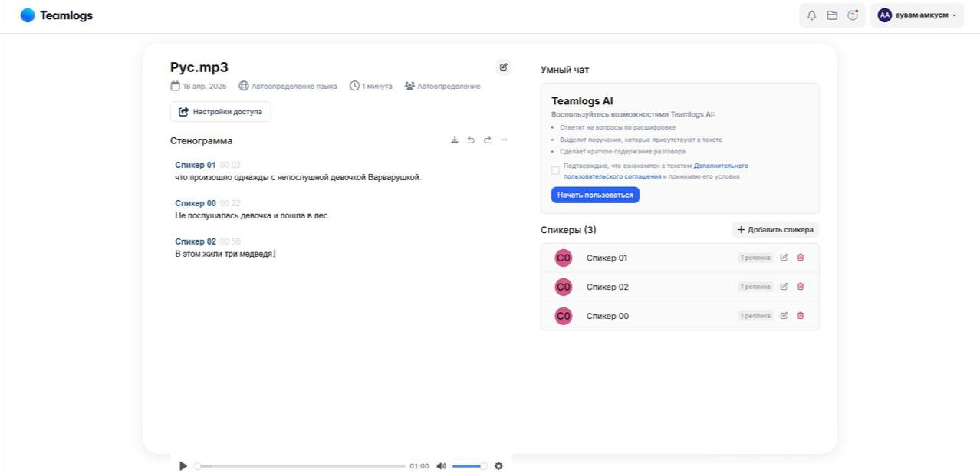The height and width of the screenshot is (473, 980).
Task: Remove Спикер 00 using the trash icon
Action: pyautogui.click(x=801, y=316)
